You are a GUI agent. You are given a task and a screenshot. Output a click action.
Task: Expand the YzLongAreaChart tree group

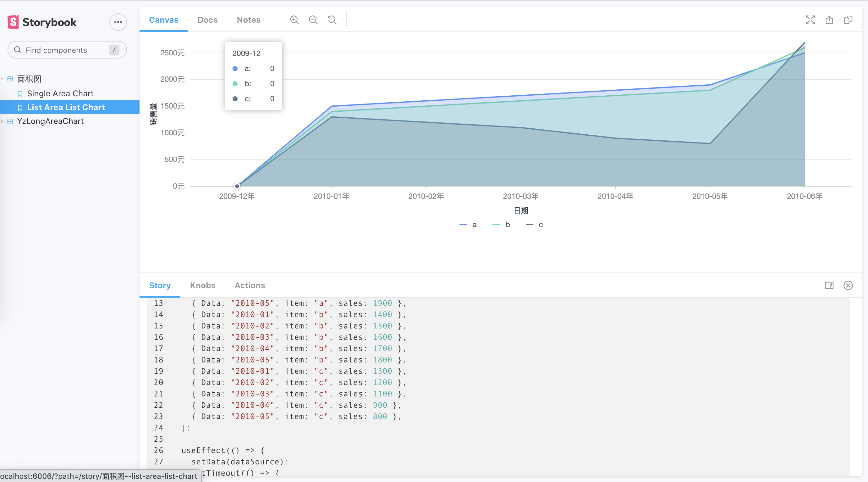click(50, 121)
